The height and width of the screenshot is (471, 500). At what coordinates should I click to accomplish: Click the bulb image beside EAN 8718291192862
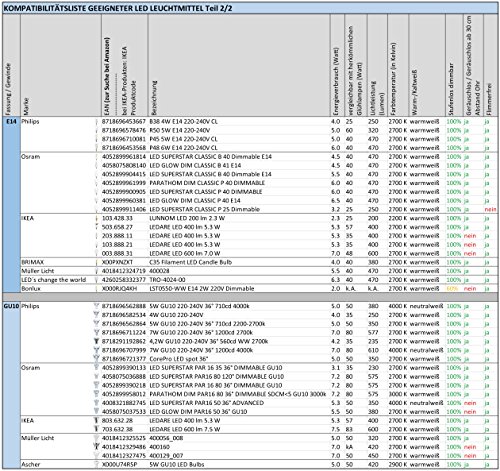click(x=97, y=341)
